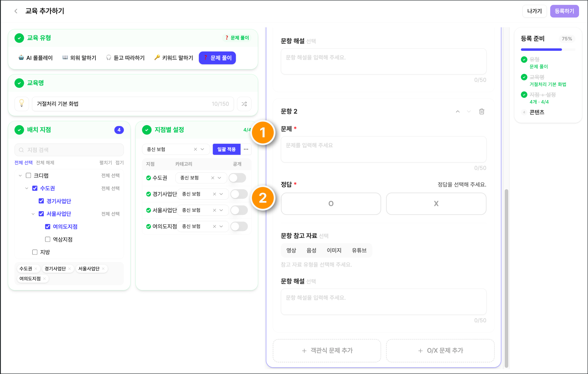Uncheck the 여의도지점 checkbox
The image size is (588, 374).
click(48, 226)
